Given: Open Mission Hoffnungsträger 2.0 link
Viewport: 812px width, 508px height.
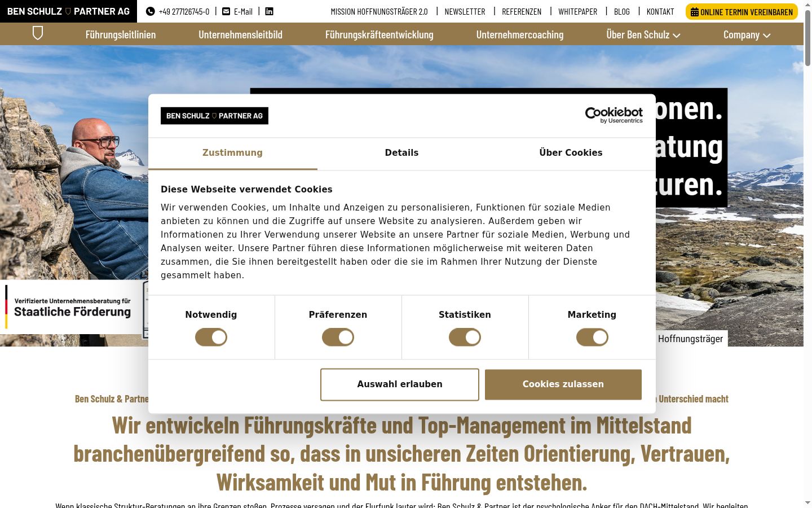Looking at the screenshot, I should 379,12.
